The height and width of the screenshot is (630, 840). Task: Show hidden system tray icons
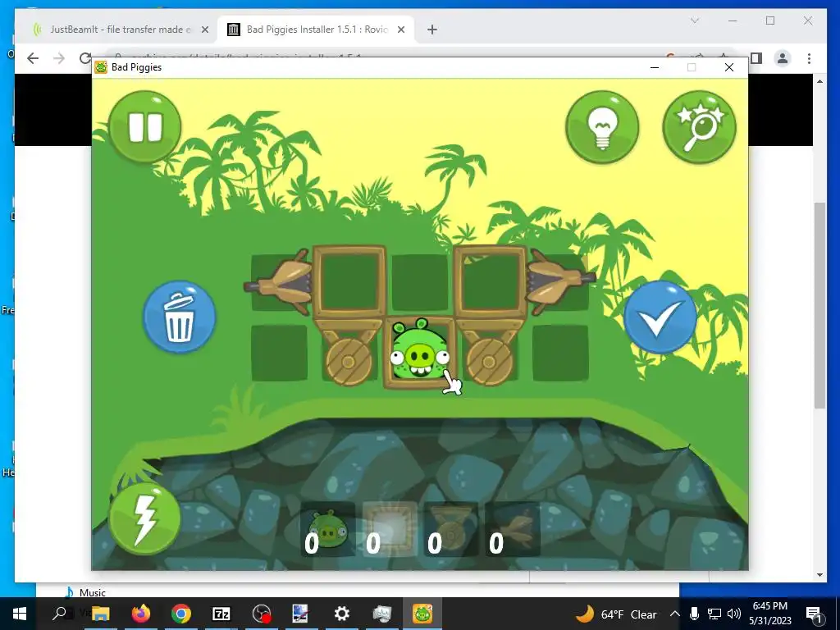pos(675,614)
